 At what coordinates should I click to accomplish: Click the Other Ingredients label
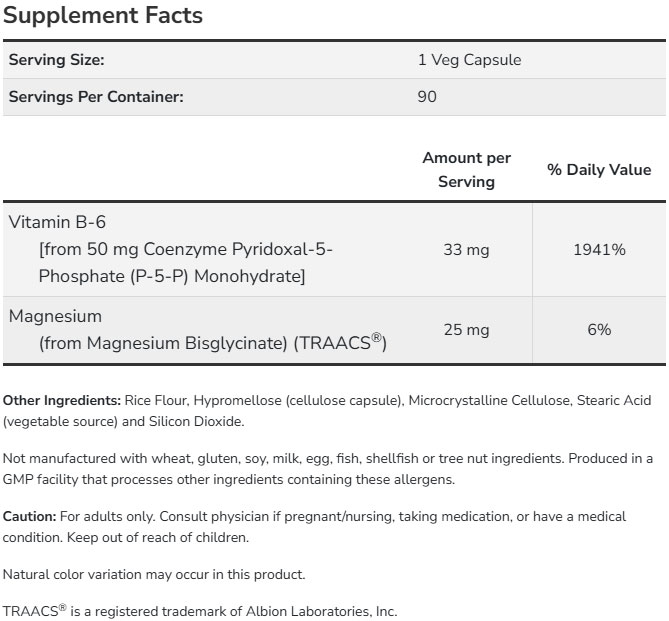(62, 401)
